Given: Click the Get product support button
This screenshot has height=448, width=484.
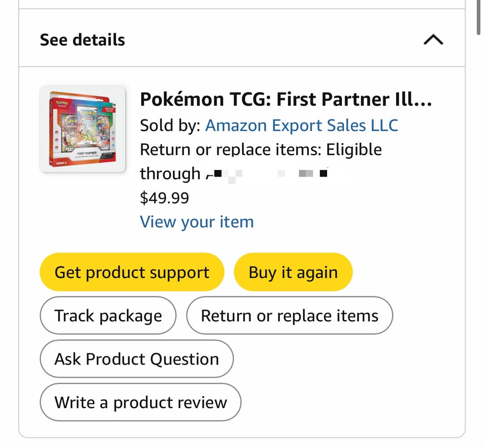Looking at the screenshot, I should click(132, 272).
